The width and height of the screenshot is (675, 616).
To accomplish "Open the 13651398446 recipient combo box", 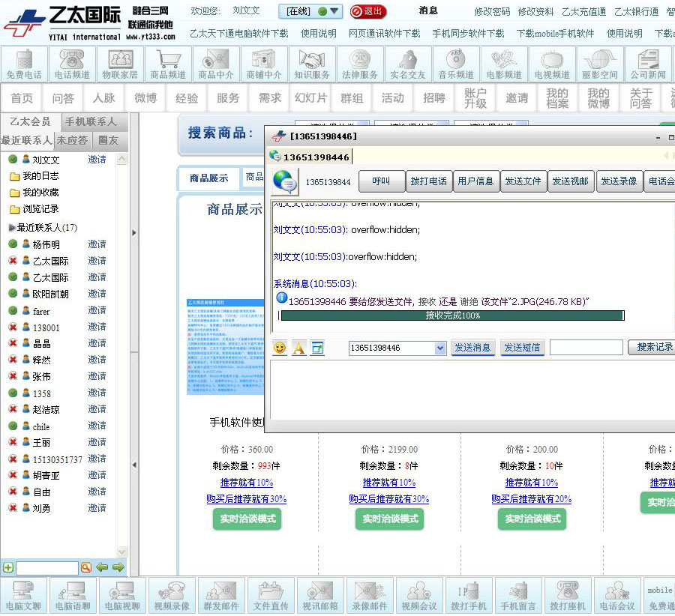I will [397, 348].
